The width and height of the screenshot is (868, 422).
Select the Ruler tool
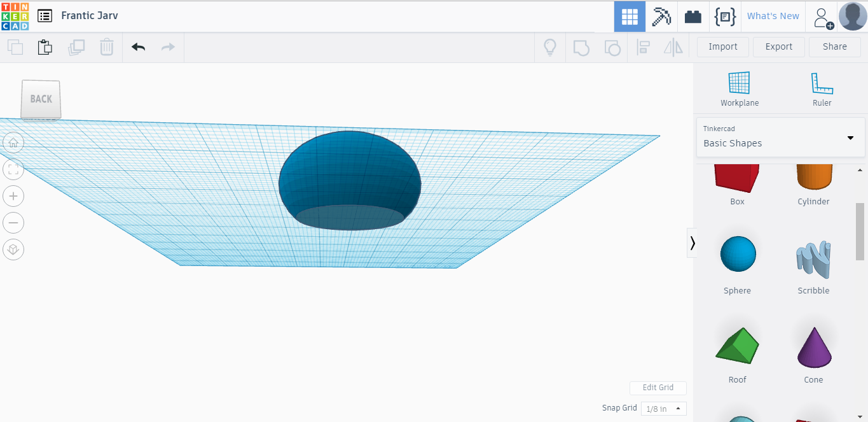click(822, 89)
